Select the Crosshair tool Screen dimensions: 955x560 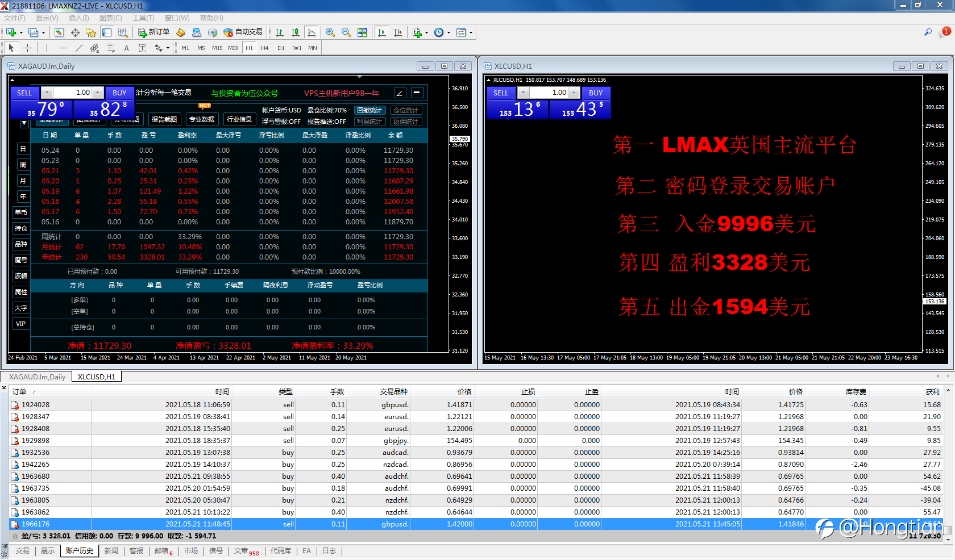(27, 48)
